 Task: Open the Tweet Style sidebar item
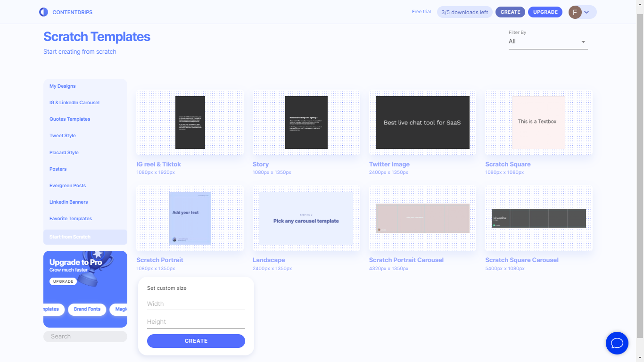click(x=63, y=136)
